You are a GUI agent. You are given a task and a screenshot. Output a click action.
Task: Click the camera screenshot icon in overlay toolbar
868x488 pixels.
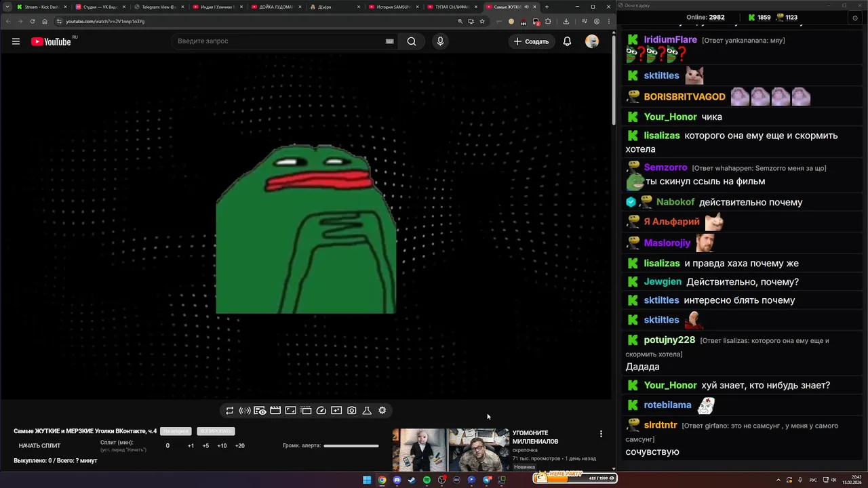351,411
